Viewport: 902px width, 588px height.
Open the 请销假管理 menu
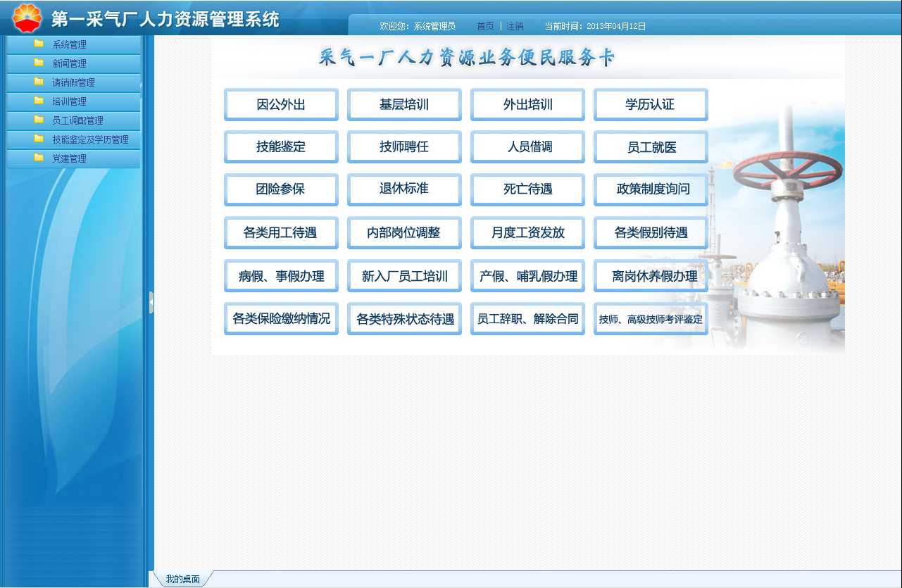[73, 82]
